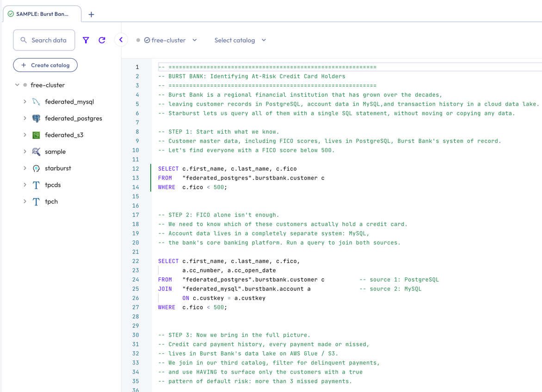Click the green check icon on SAMPLE tab
Image resolution: width=542 pixels, height=392 pixels.
tap(11, 14)
